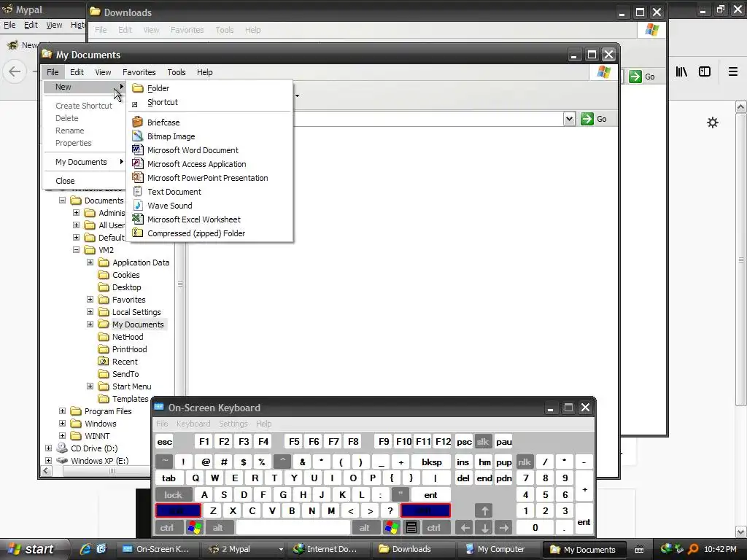
Task: Click the left Windows logo key on the keyboard
Action: click(195, 528)
